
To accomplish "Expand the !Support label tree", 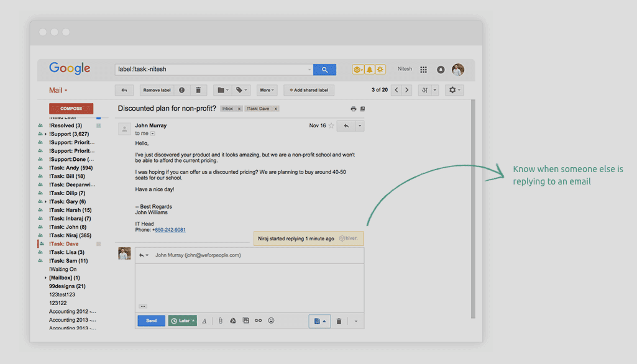I will point(45,134).
